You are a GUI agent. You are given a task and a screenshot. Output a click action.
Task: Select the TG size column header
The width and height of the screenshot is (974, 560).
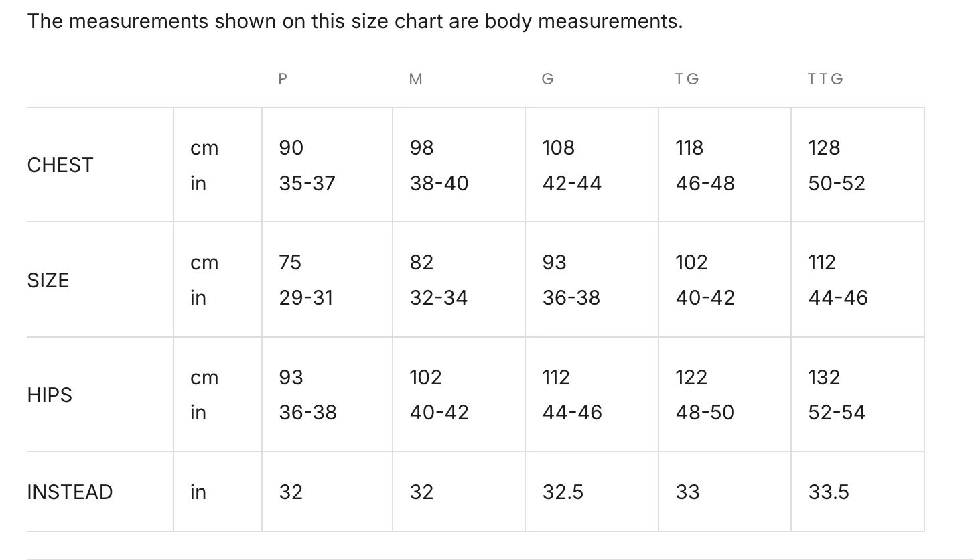click(x=687, y=79)
